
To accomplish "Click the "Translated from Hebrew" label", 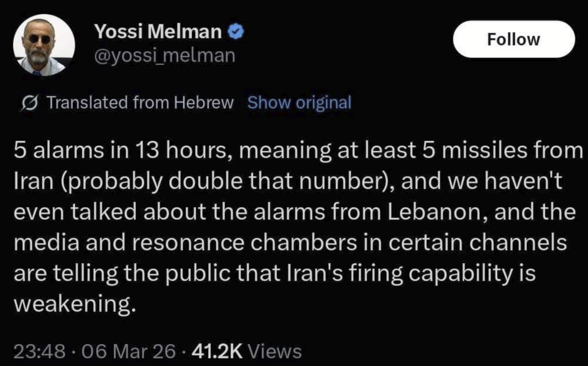I will click(x=140, y=103).
